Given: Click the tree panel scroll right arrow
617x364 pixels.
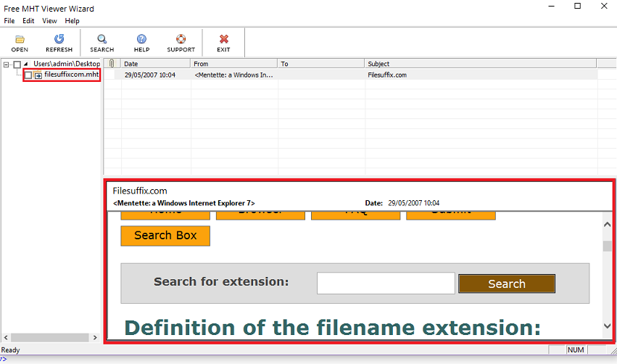Looking at the screenshot, I should 95,338.
